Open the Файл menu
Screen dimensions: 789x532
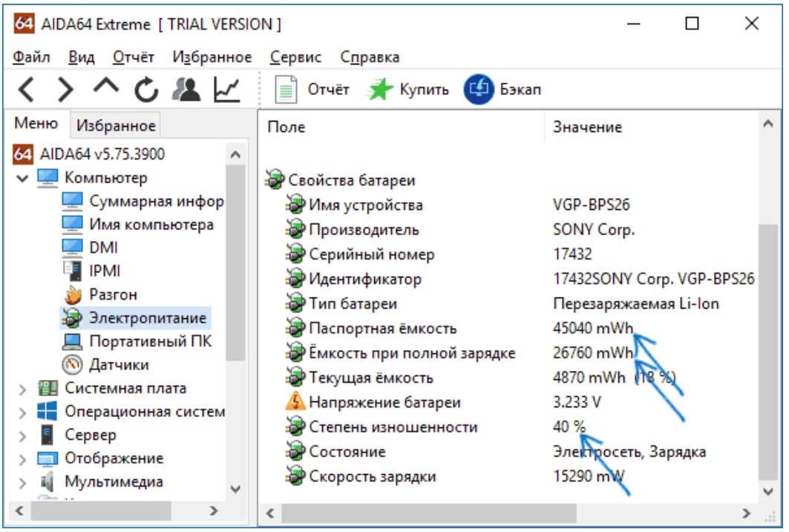pos(31,57)
